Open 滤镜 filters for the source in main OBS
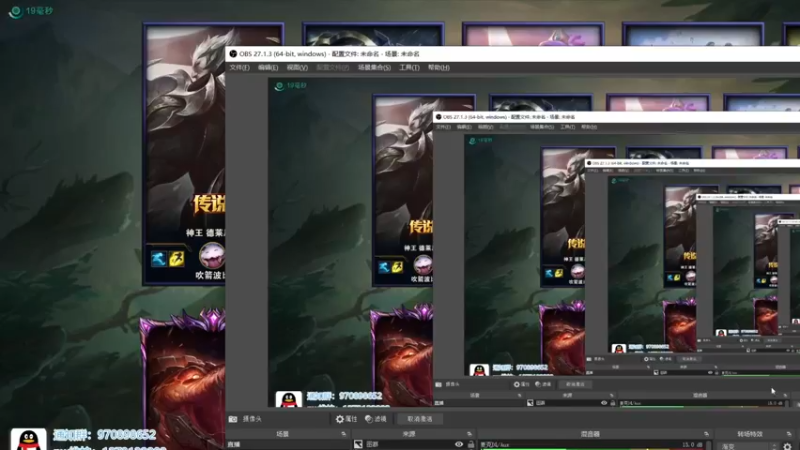This screenshot has height=450, width=800. click(x=376, y=419)
